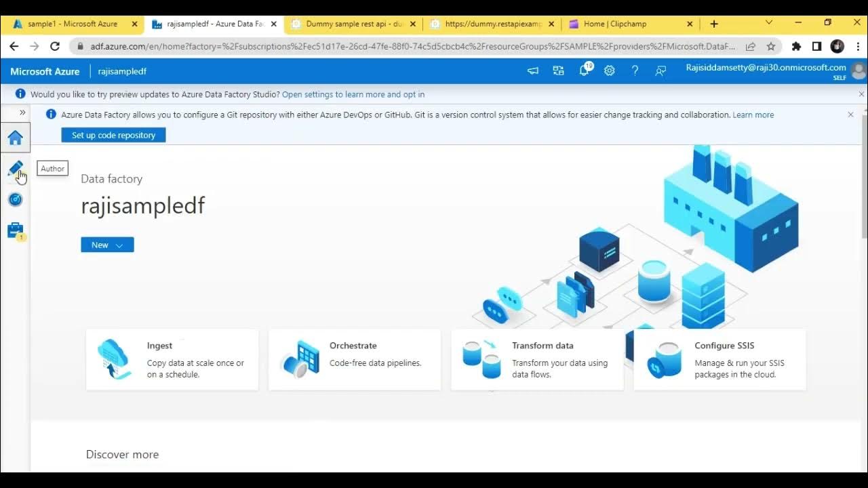Click the announcements megaphone icon
Viewport: 868px width, 488px height.
click(x=533, y=70)
